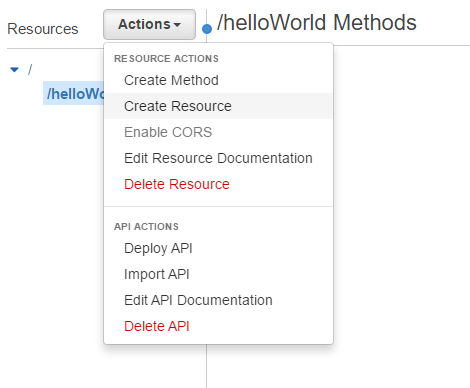Image resolution: width=470 pixels, height=388 pixels.
Task: Choose Create Resource from the menu
Action: point(218,106)
